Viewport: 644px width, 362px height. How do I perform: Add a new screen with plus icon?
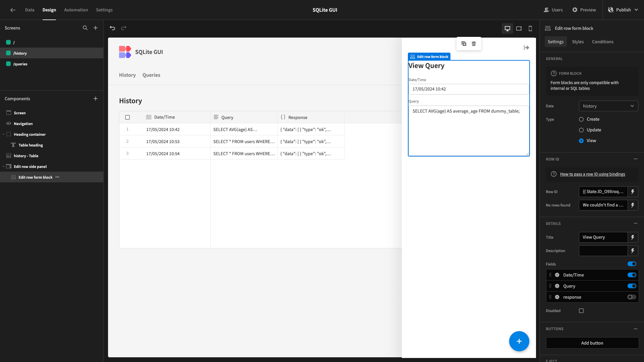[x=96, y=28]
